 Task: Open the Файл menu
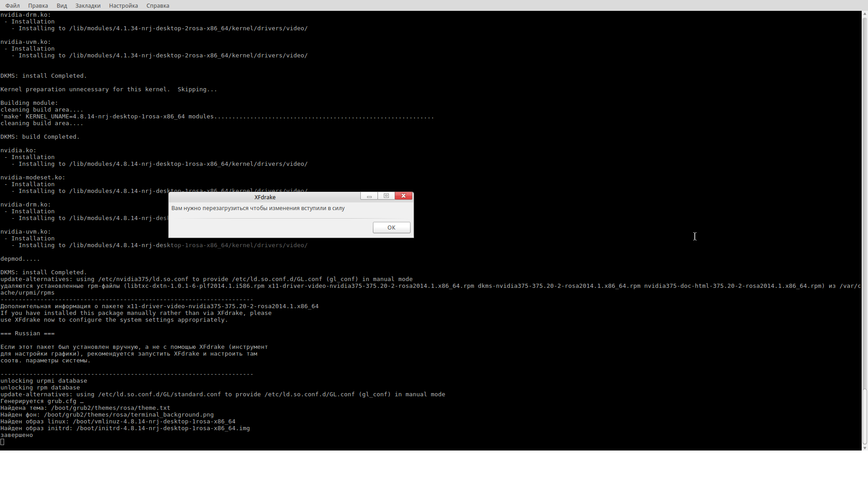(x=13, y=5)
